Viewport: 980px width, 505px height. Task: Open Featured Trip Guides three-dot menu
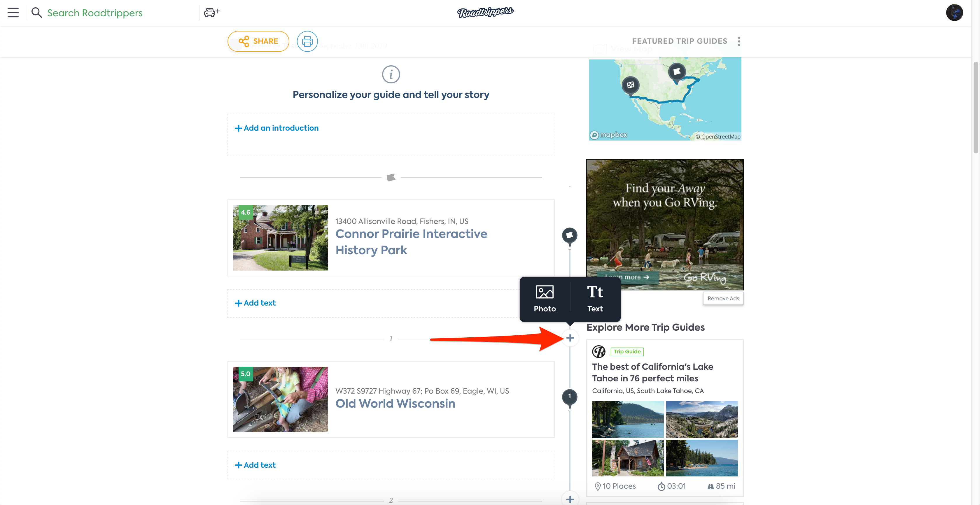point(739,41)
